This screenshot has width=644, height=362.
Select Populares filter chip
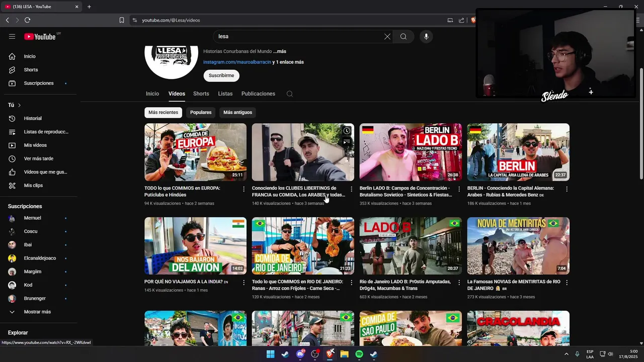coord(201,112)
